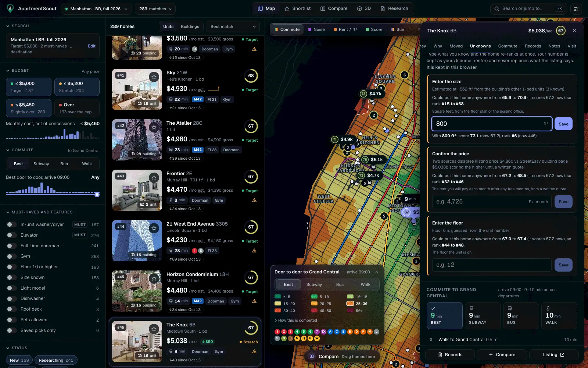Select the walk commute mode card
Viewport: 588px width, 368px height.
(x=559, y=315)
